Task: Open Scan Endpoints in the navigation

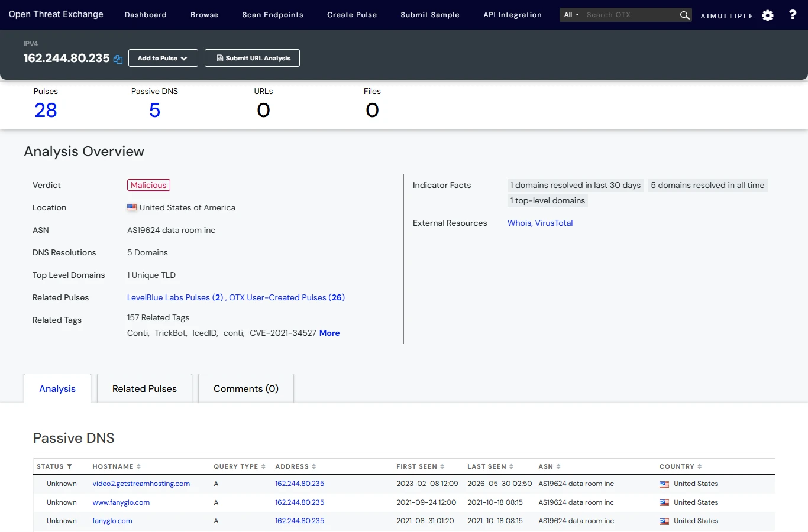Action: 273,15
